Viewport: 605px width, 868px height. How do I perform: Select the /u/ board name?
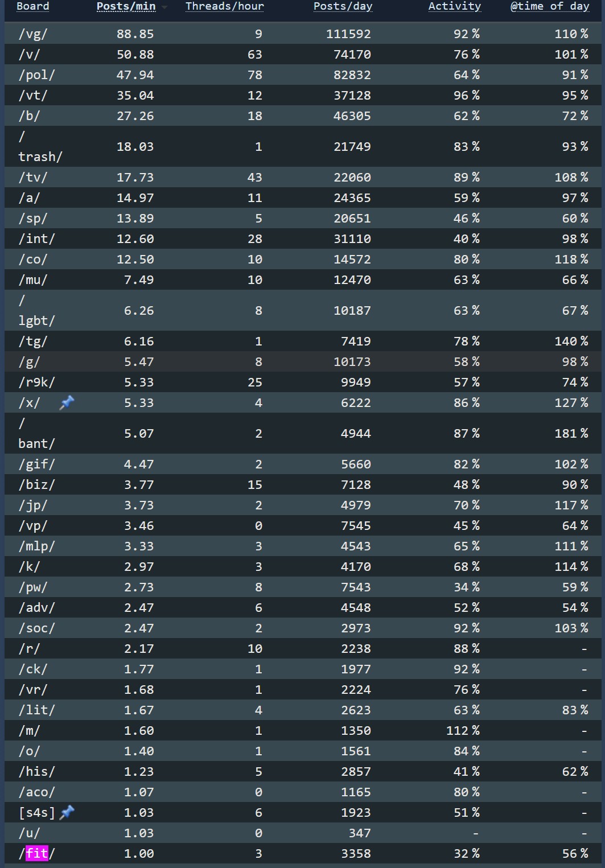pyautogui.click(x=29, y=833)
